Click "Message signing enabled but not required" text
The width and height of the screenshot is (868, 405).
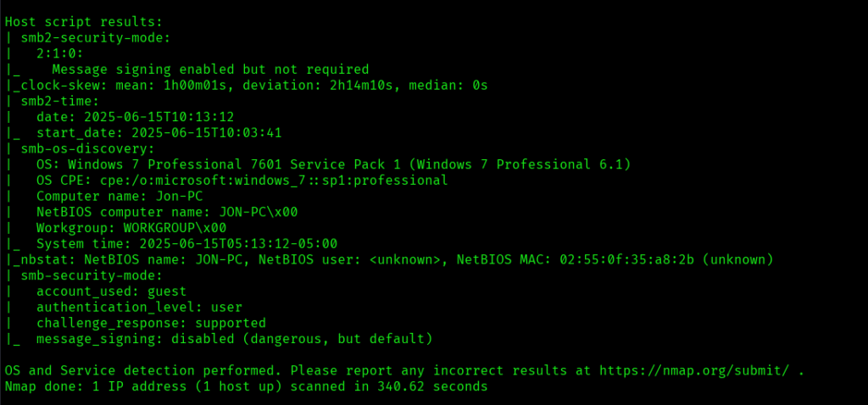coord(210,69)
